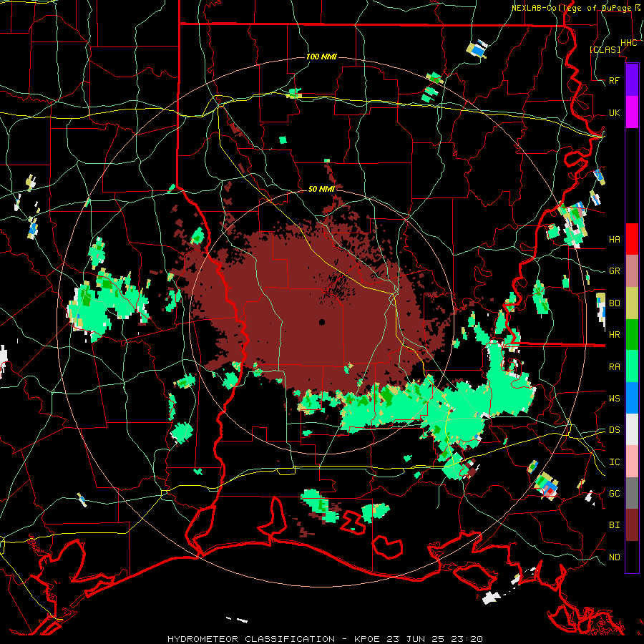The image size is (644, 644).
Task: Click the dark green HR legend swatch
Action: click(x=632, y=335)
